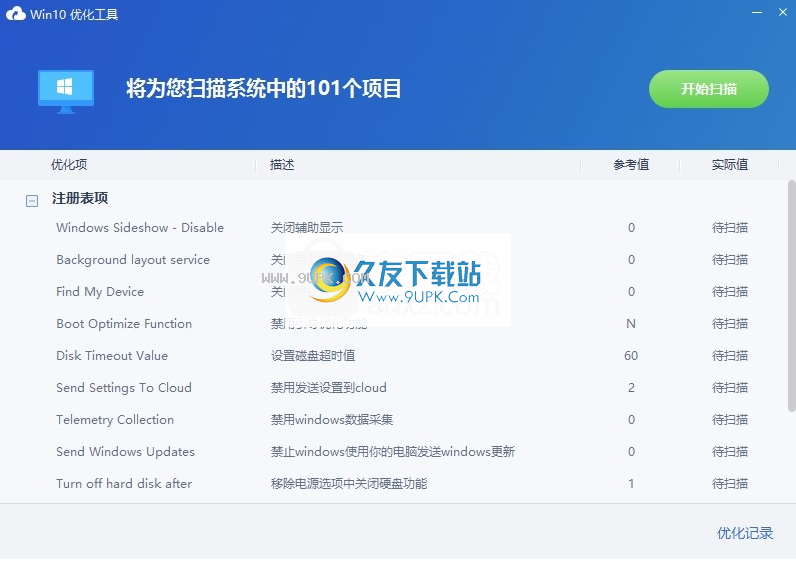Click the Windows monitor icon
The image size is (796, 561).
tap(66, 92)
